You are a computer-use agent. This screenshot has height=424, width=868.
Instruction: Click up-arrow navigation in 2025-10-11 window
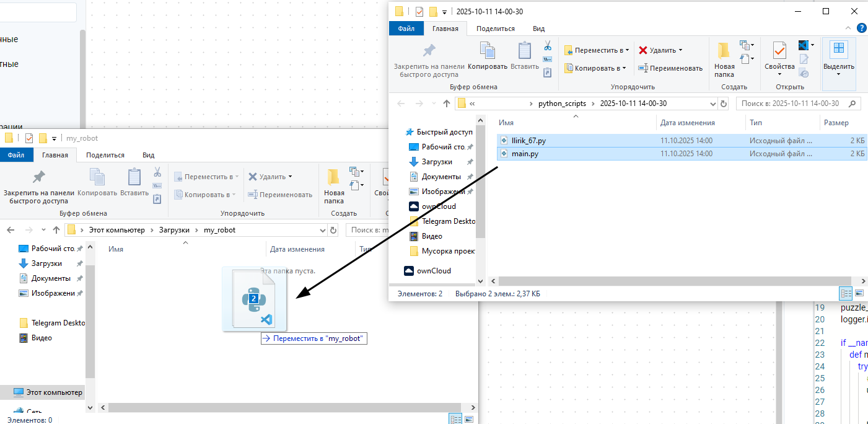click(446, 104)
